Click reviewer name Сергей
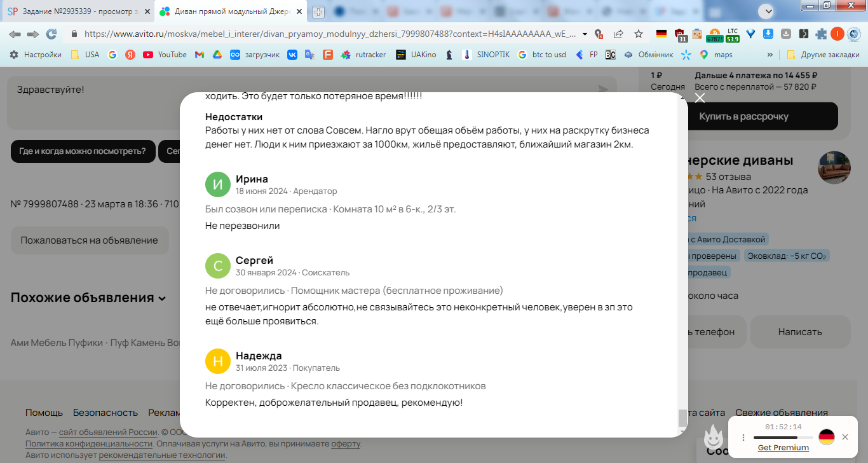This screenshot has width=868, height=463. (x=254, y=260)
